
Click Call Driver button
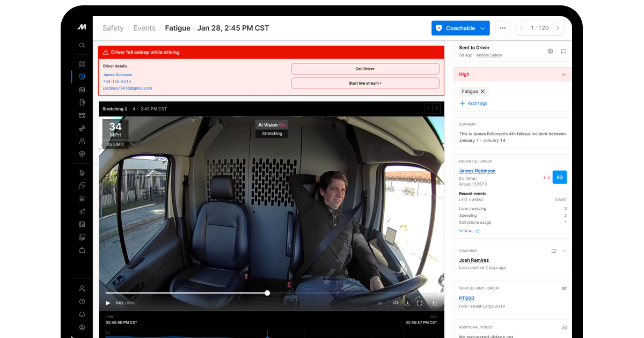pos(365,69)
